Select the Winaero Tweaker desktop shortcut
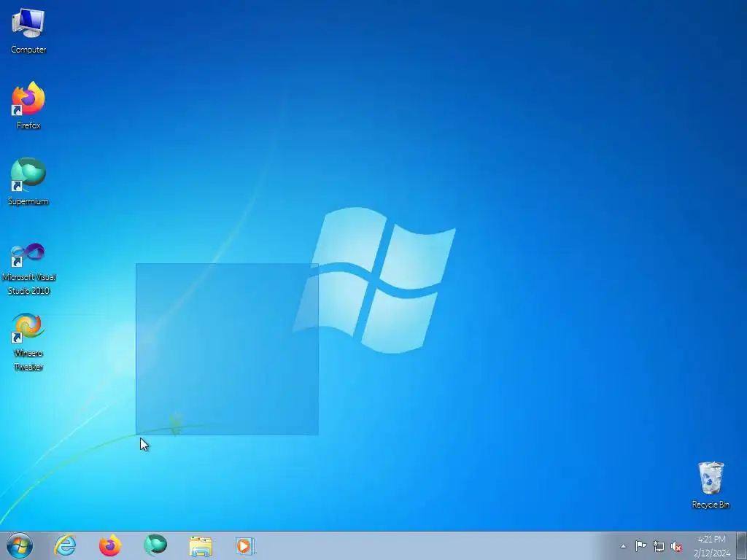747x560 pixels. [28, 342]
